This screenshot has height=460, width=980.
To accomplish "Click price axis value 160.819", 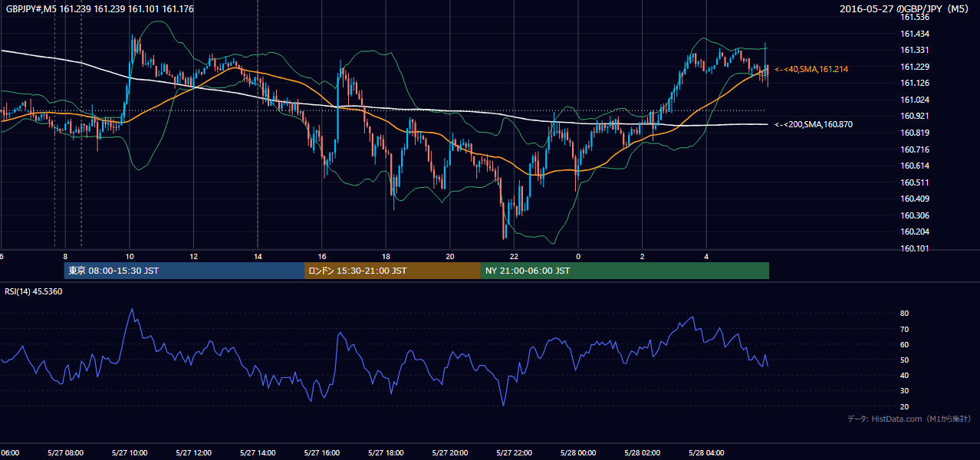I will [x=915, y=133].
